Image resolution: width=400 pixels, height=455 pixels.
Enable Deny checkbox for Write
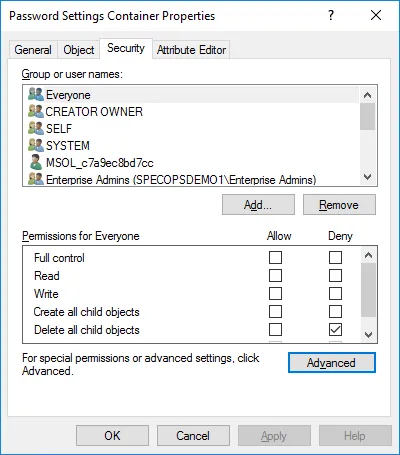335,294
